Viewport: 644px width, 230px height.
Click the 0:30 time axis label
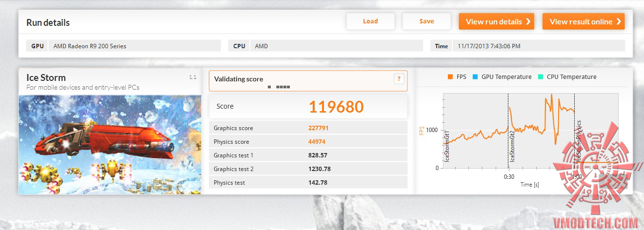point(508,177)
